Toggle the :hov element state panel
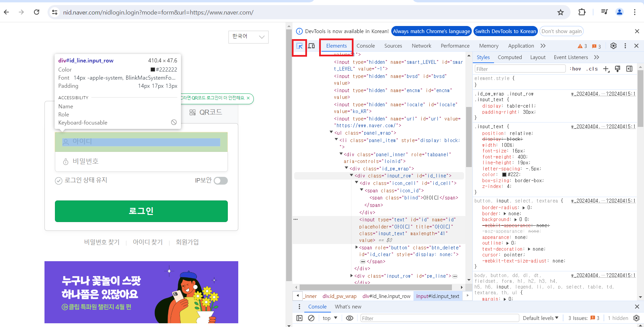Viewport: 644px width, 327px height. [576, 69]
